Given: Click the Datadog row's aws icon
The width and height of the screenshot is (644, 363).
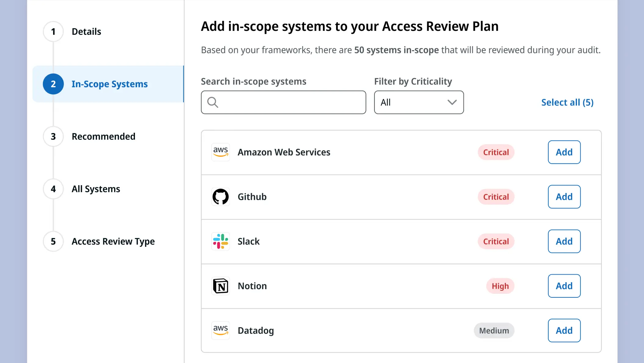Looking at the screenshot, I should coord(220,330).
